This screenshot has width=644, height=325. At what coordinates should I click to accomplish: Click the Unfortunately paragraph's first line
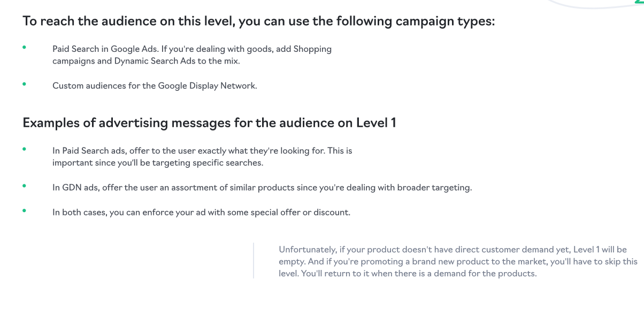pos(453,250)
